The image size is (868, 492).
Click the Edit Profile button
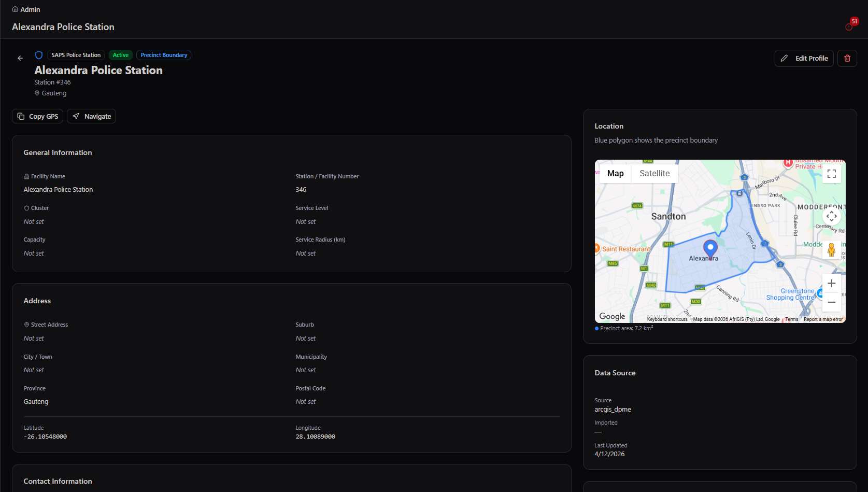tap(804, 58)
